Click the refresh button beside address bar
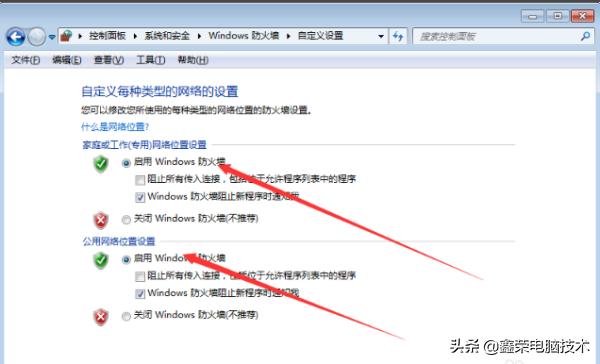 [x=398, y=36]
